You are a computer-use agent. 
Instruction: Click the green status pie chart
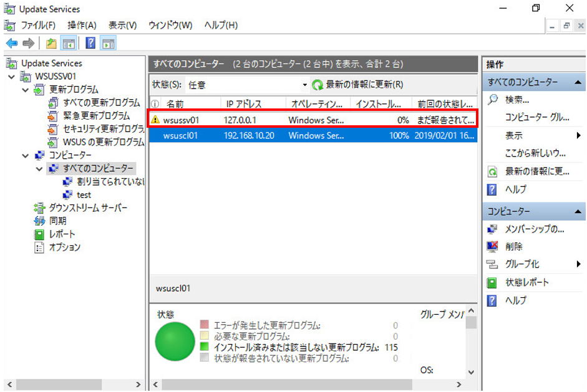pyautogui.click(x=175, y=342)
